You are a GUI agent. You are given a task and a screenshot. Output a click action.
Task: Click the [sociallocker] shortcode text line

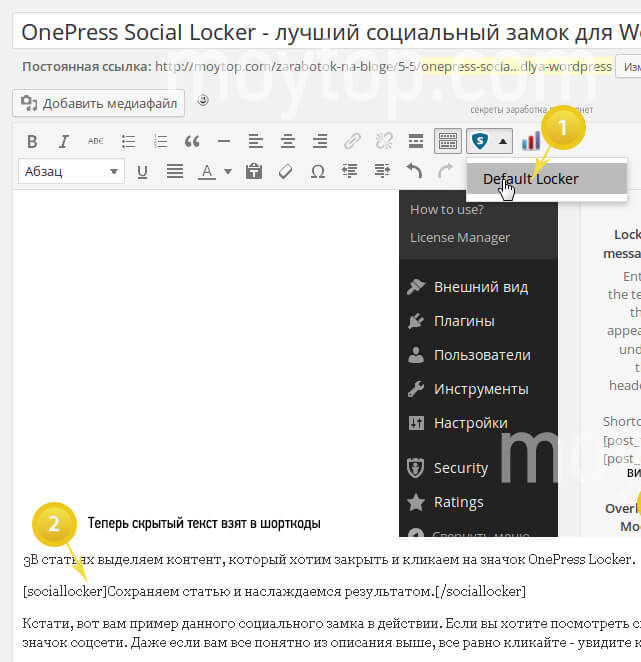point(274,591)
